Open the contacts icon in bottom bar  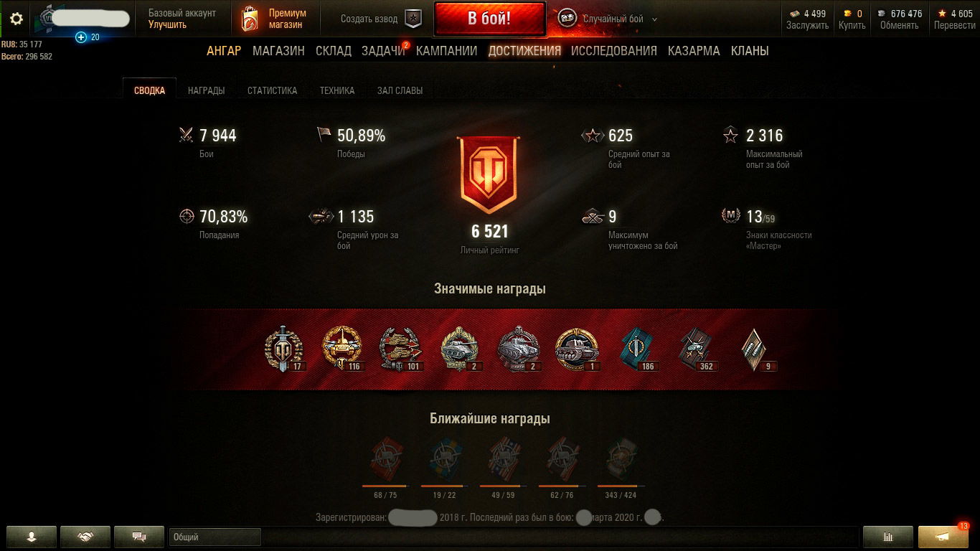pos(32,537)
